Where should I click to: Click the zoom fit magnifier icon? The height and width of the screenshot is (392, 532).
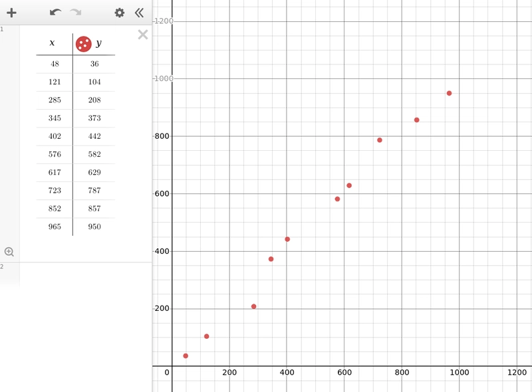tap(9, 252)
